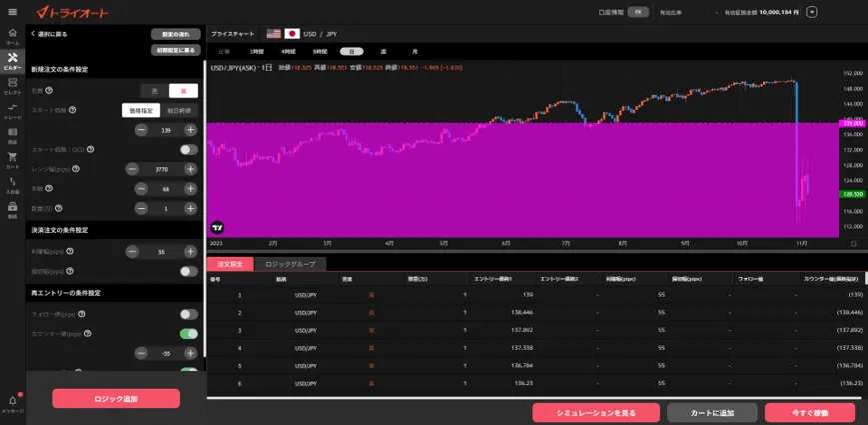Select the 4時間 chart timeframe

click(289, 51)
